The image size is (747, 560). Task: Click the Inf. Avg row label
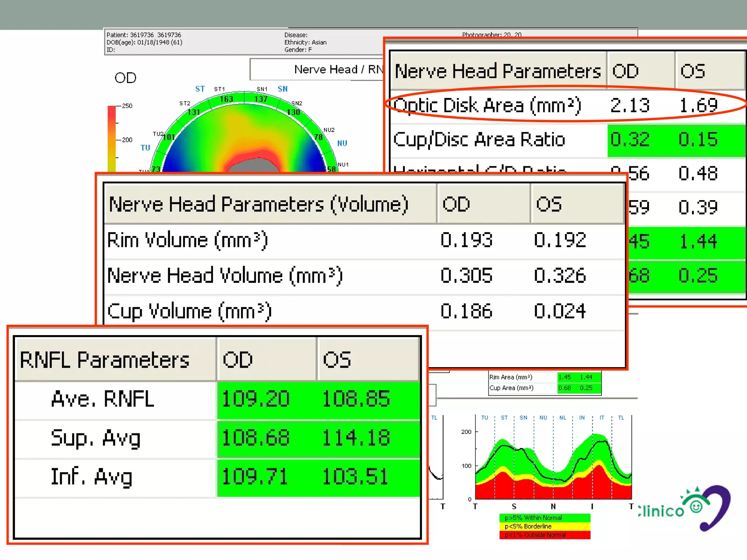(x=92, y=477)
